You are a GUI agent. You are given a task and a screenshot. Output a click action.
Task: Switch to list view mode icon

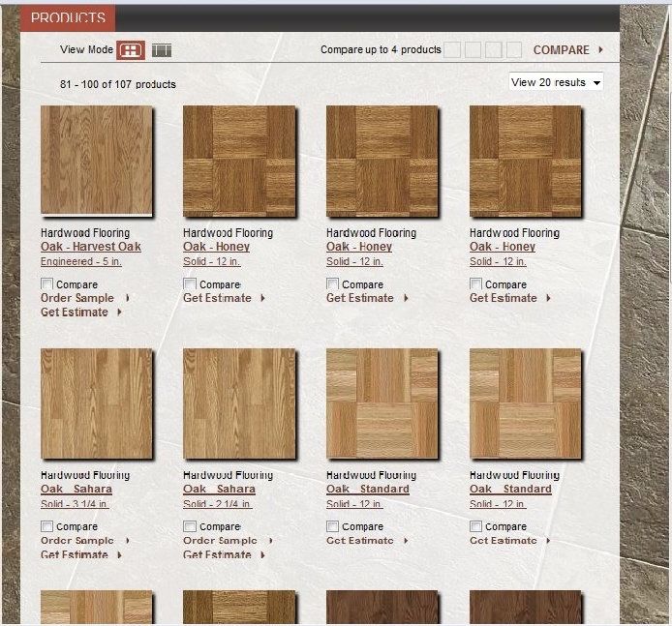[162, 50]
